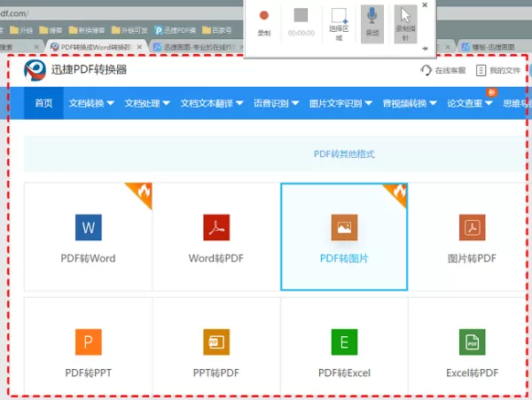Expand the 论文查重 menu
Viewport: 532px width, 400px height.
[x=470, y=103]
